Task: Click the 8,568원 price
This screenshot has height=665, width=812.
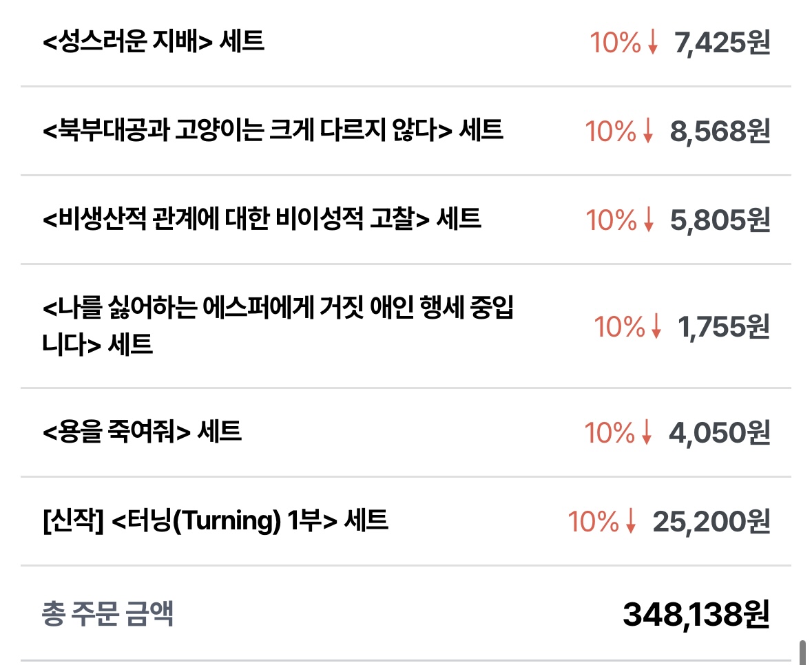Action: coord(720,131)
